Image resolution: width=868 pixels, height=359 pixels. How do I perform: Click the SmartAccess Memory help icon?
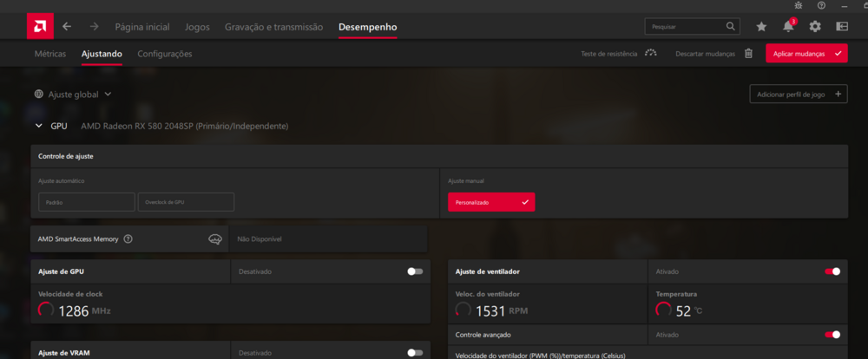128,239
